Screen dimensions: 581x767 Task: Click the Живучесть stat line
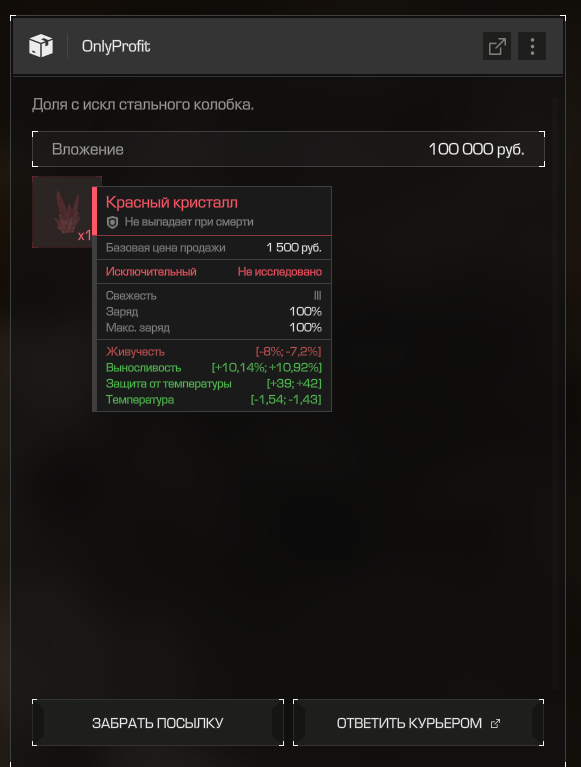pos(214,351)
